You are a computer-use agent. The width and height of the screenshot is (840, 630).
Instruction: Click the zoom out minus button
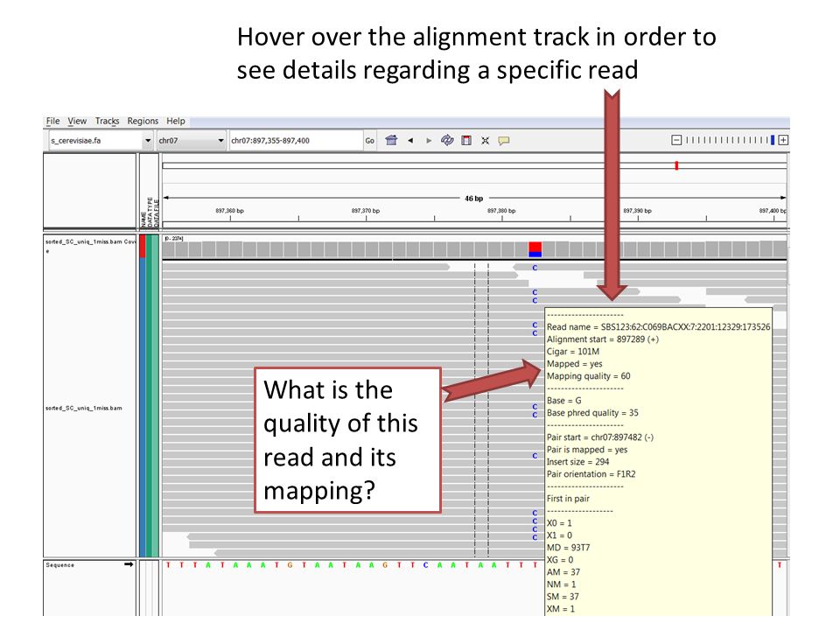[676, 140]
